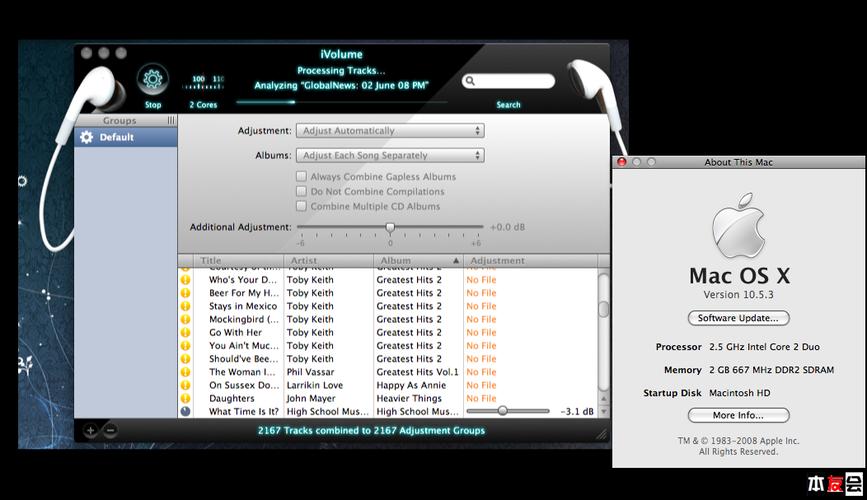867x500 pixels.
Task: Click Happy As Annie album cell
Action: [x=411, y=386]
